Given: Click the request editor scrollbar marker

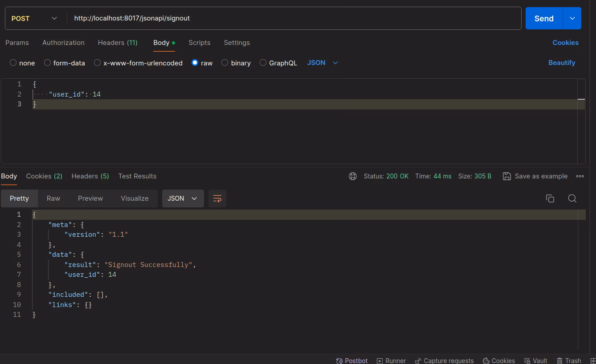Looking at the screenshot, I should 581,99.
